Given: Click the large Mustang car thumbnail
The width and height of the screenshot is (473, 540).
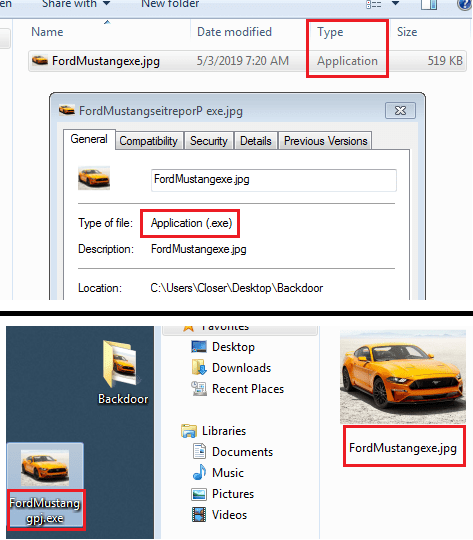Looking at the screenshot, I should [x=403, y=376].
